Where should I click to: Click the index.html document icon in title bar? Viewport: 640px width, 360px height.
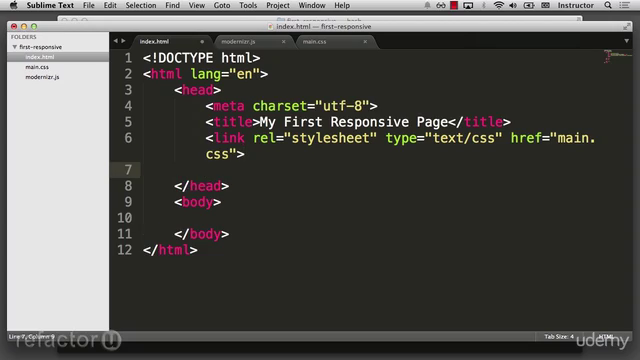[x=270, y=27]
